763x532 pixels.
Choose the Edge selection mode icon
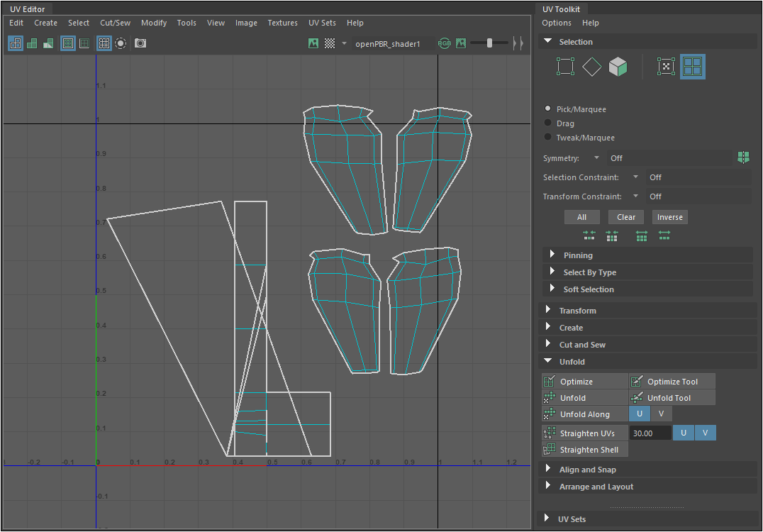591,67
